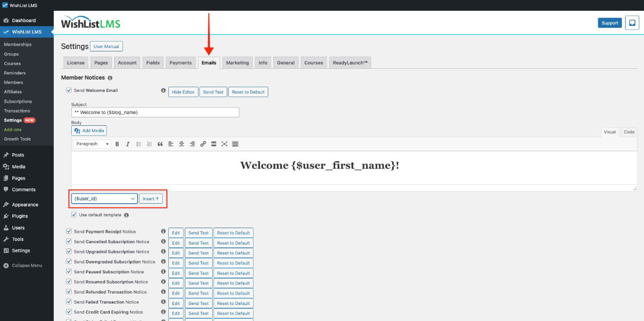The width and height of the screenshot is (644, 321).
Task: Click the email Subject input field
Action: pos(155,112)
